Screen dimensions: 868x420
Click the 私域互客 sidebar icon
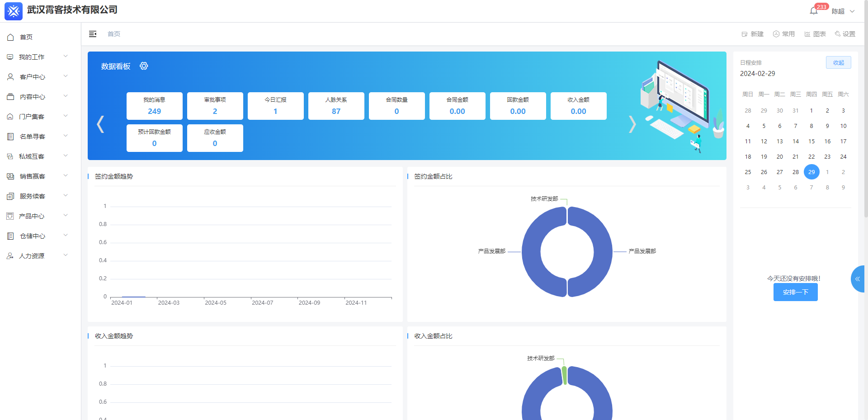click(10, 156)
